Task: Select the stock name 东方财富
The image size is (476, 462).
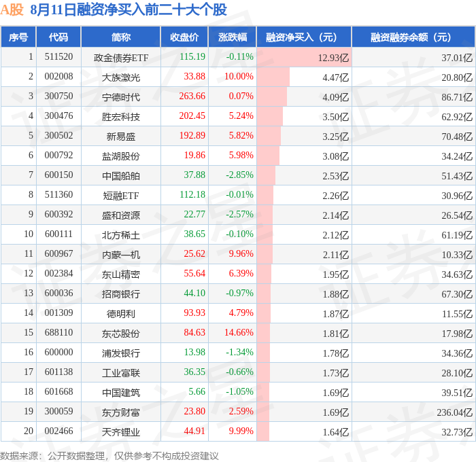Action: pos(121,412)
